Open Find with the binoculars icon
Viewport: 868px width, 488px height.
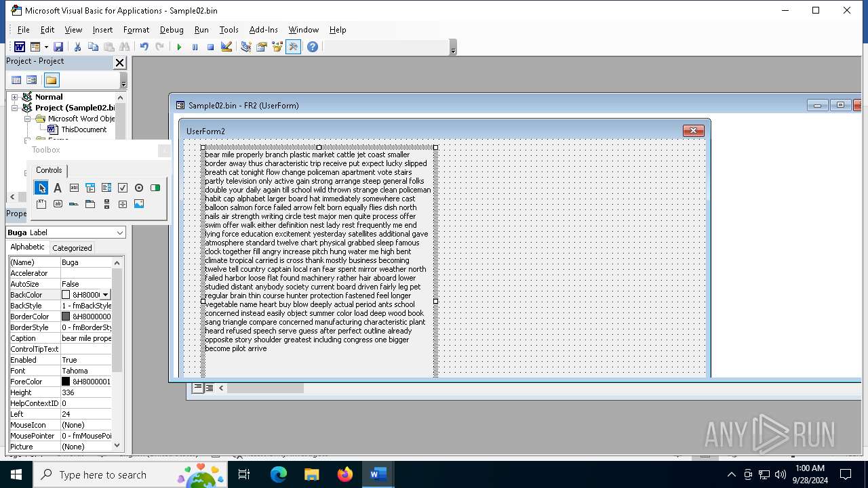124,47
